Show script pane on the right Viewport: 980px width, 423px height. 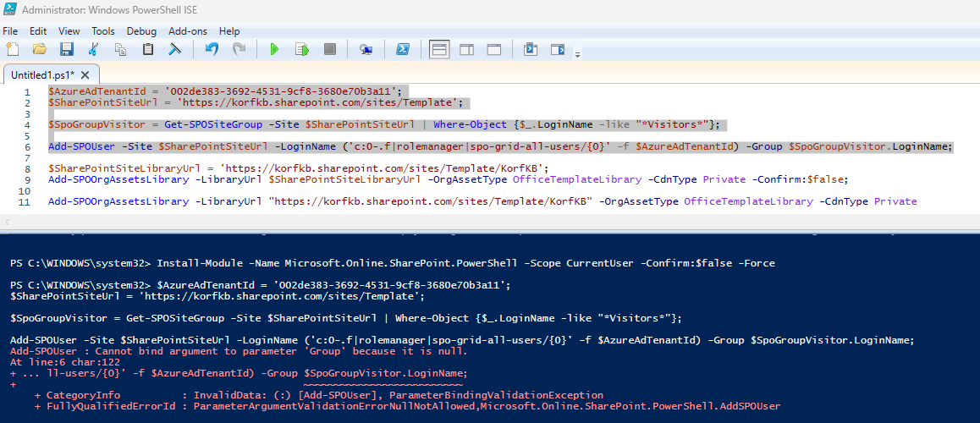click(x=467, y=49)
